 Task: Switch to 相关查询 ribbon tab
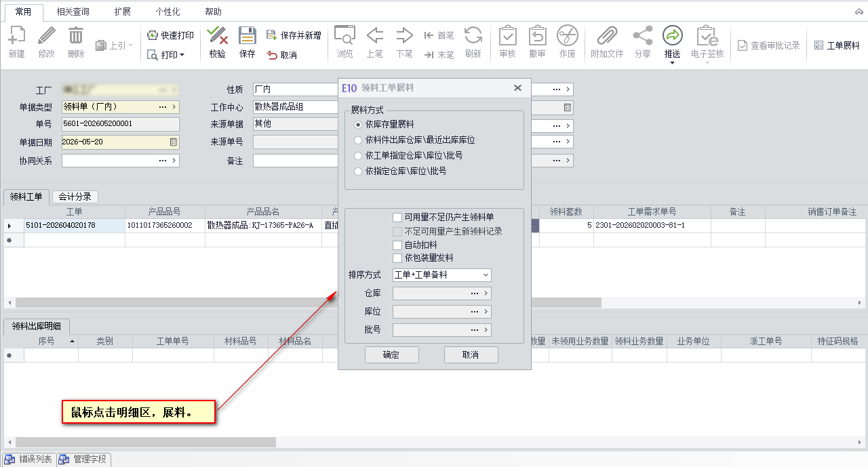(x=73, y=12)
